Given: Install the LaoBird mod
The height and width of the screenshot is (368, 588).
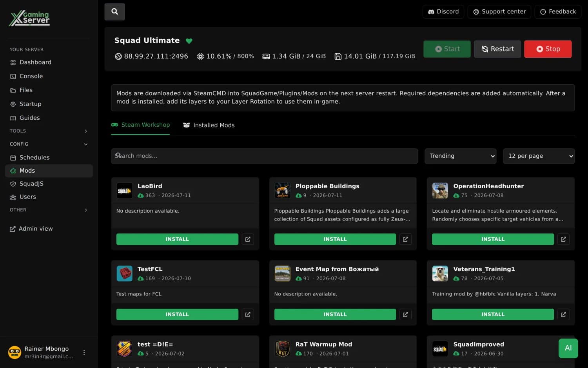Looking at the screenshot, I should click(x=177, y=239).
